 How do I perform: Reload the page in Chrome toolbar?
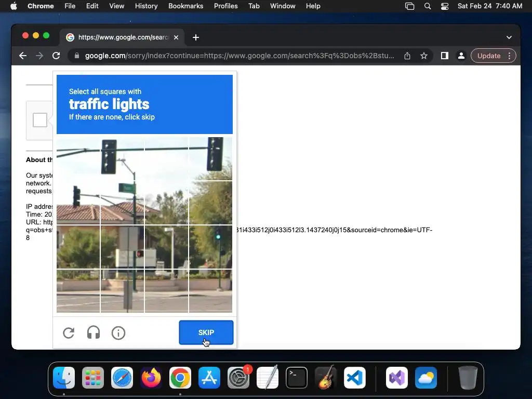(56, 56)
